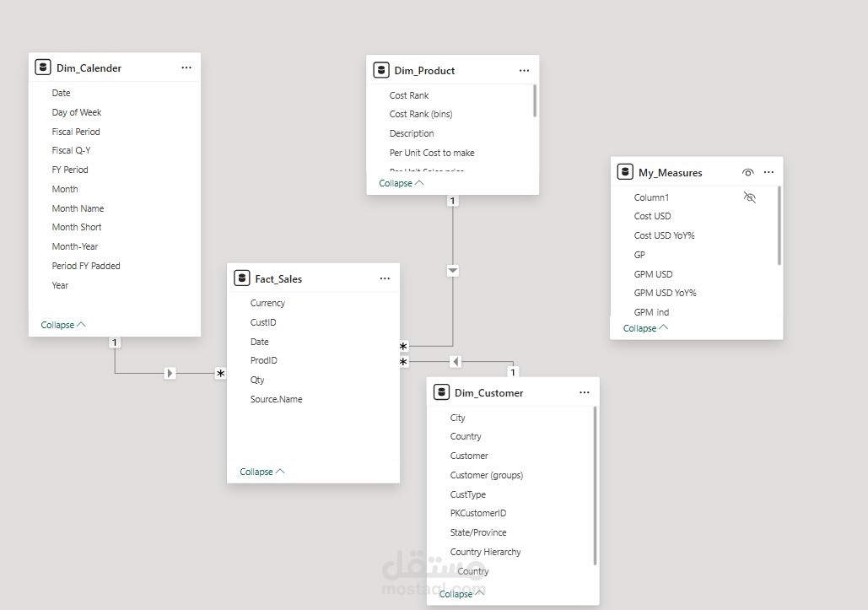Collapse the Dim_Customer table card
868x610 pixels.
click(x=461, y=594)
